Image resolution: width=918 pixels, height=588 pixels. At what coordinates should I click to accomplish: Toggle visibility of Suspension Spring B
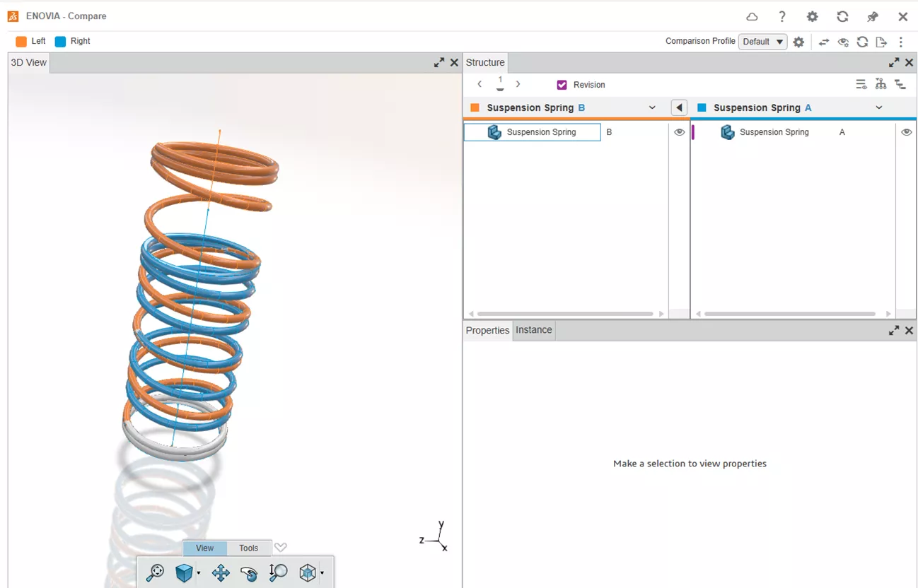679,131
